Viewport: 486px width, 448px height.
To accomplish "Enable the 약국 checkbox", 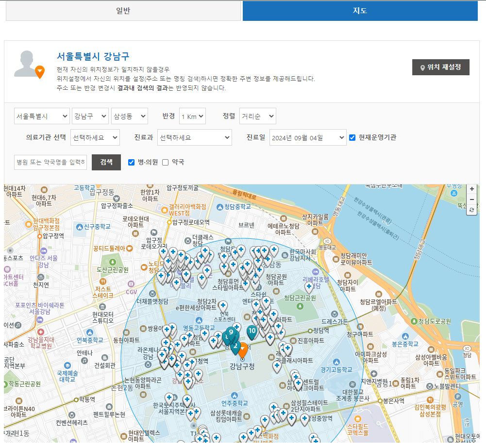I will point(165,162).
